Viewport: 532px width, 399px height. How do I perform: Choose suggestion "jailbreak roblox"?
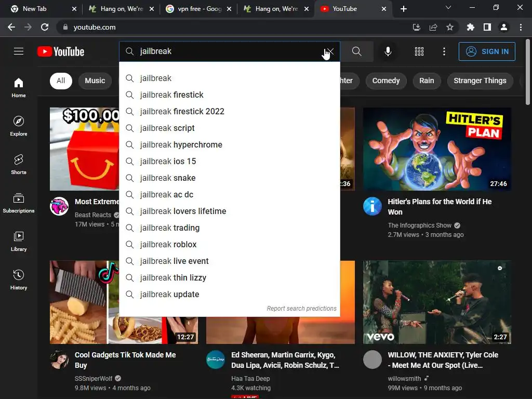coord(229,244)
